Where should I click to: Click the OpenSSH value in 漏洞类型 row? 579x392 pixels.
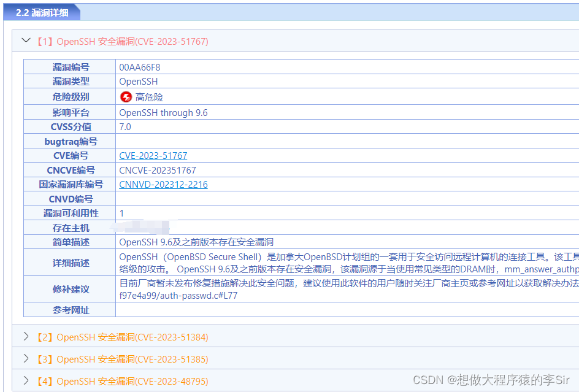point(138,81)
